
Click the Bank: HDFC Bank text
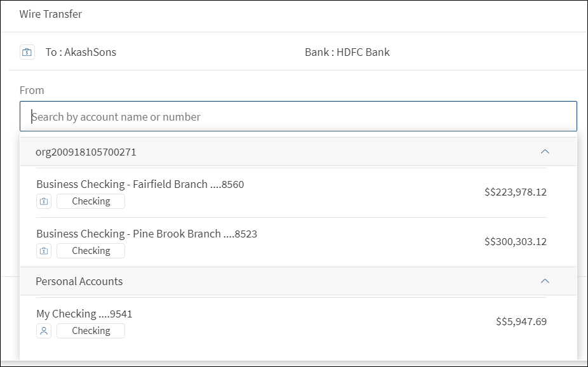347,52
